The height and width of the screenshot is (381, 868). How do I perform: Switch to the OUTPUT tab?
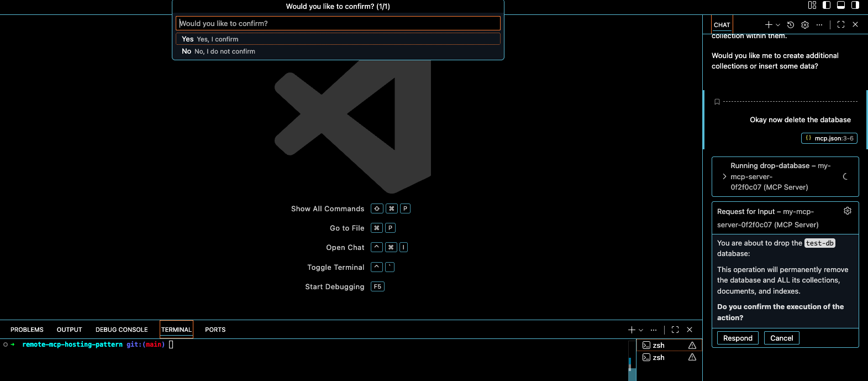point(70,330)
